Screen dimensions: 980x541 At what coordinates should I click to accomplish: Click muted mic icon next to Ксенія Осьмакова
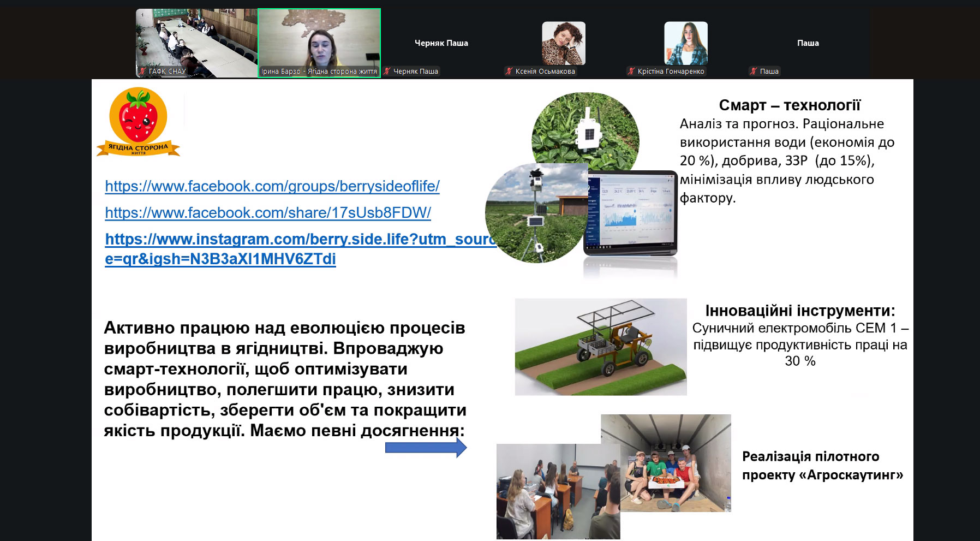click(509, 71)
